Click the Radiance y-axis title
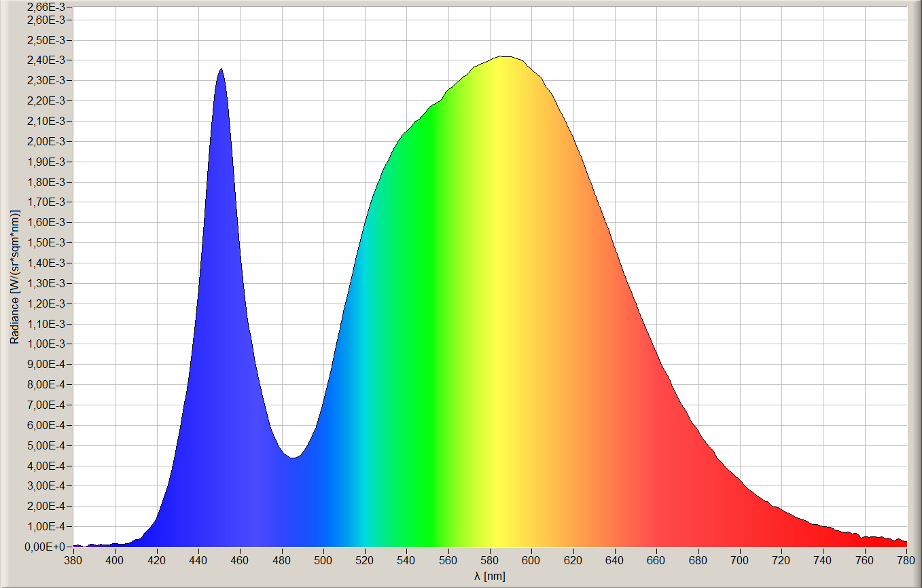The image size is (922, 588). pyautogui.click(x=14, y=276)
